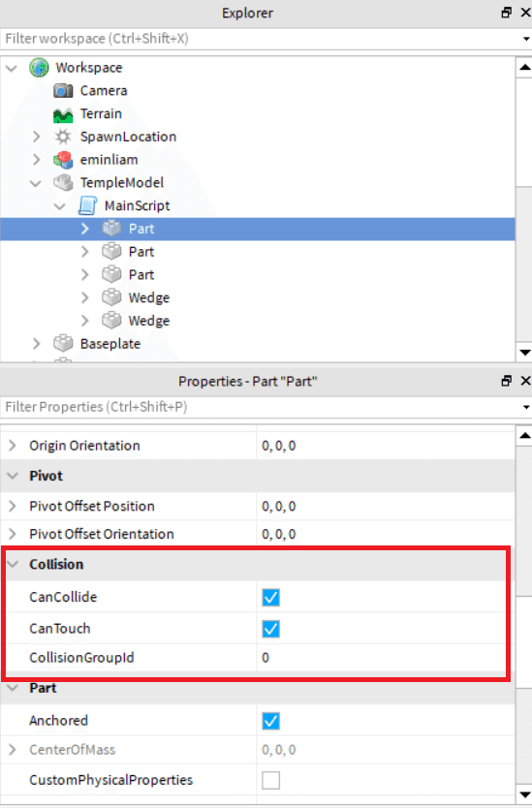532x808 pixels.
Task: Expand the CenterOfMass property
Action: 13,750
